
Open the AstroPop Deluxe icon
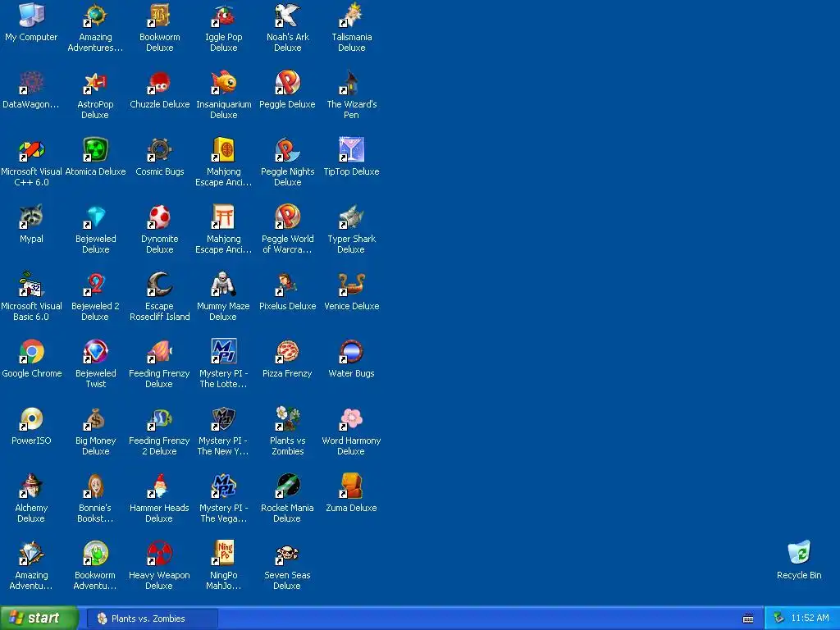click(x=95, y=83)
